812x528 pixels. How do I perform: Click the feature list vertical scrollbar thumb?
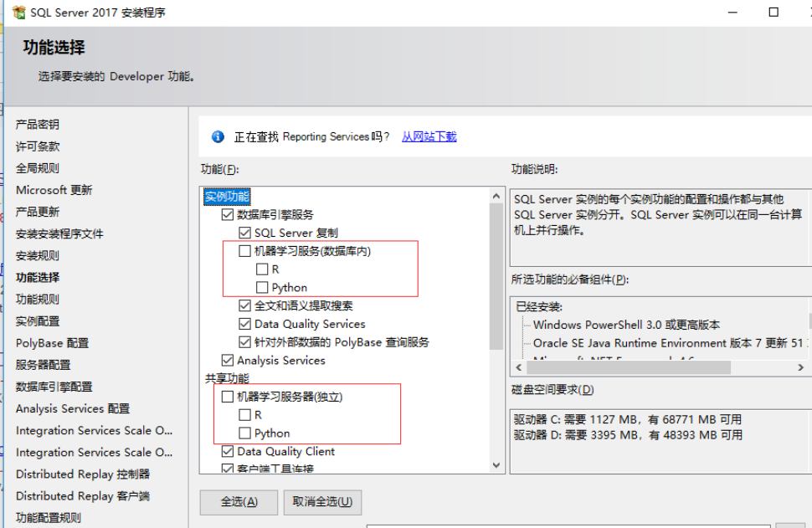point(496,276)
